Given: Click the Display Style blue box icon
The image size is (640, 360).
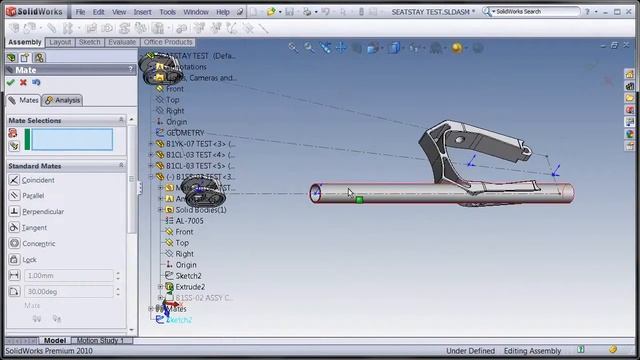Looking at the screenshot, I should click(394, 48).
